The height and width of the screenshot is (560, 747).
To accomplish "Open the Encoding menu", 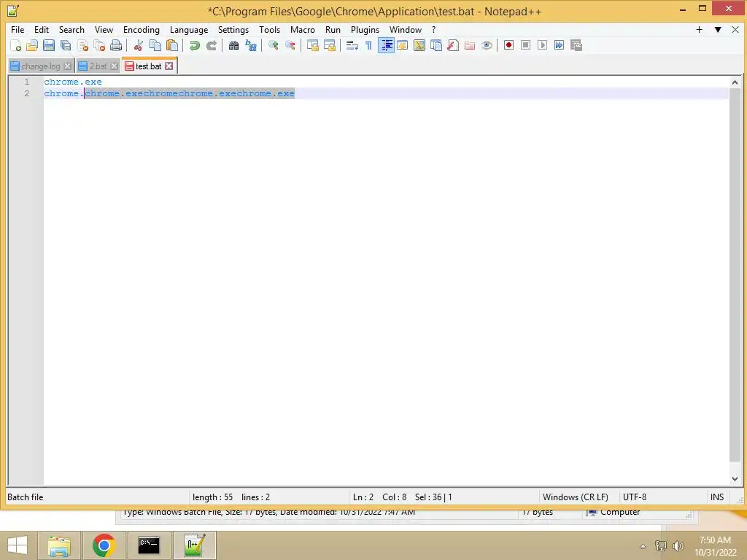I will pyautogui.click(x=141, y=29).
